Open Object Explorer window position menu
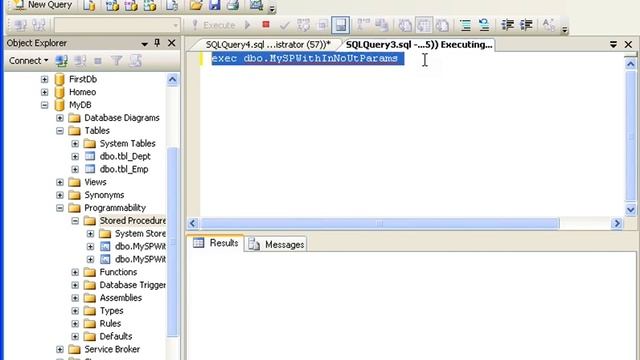This screenshot has height=360, width=640. (x=144, y=43)
